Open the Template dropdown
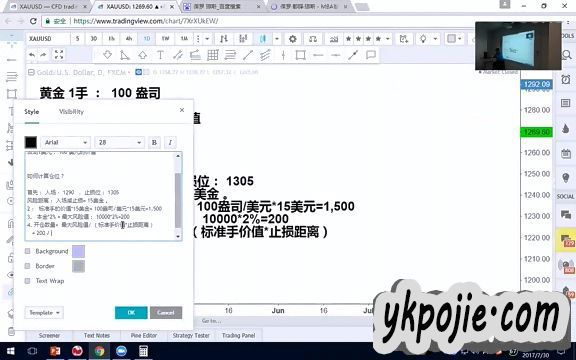Viewport: 576px width, 360px height. coord(44,313)
